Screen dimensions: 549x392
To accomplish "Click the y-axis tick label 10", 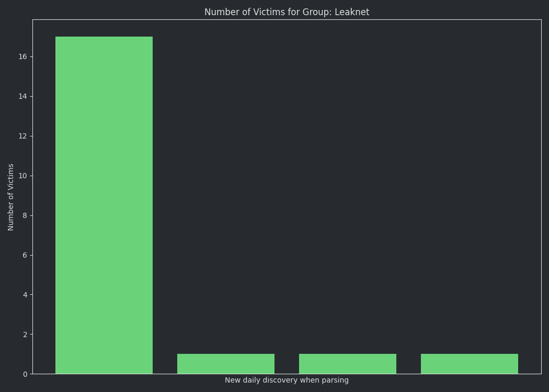I will pos(23,176).
